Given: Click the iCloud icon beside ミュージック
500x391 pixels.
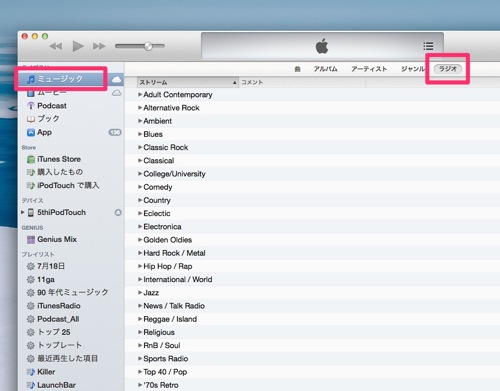Looking at the screenshot, I should [116, 79].
